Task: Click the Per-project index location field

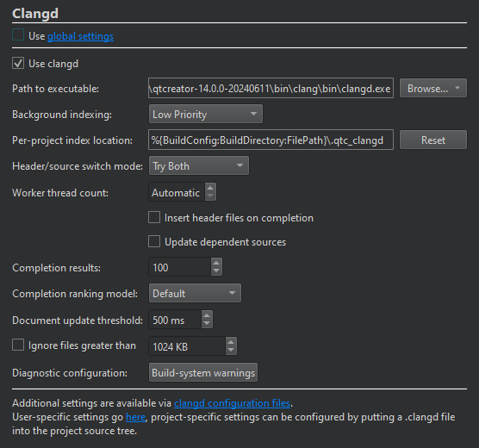Action: [x=271, y=140]
